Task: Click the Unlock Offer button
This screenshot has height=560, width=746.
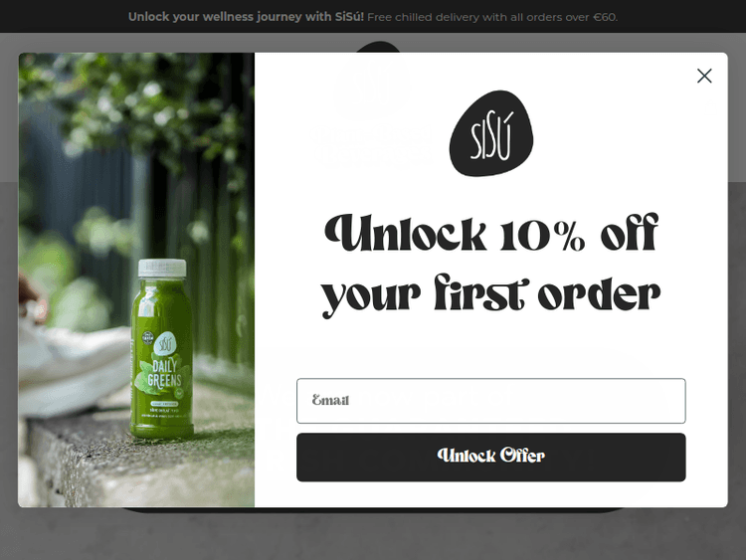Action: coord(491,457)
